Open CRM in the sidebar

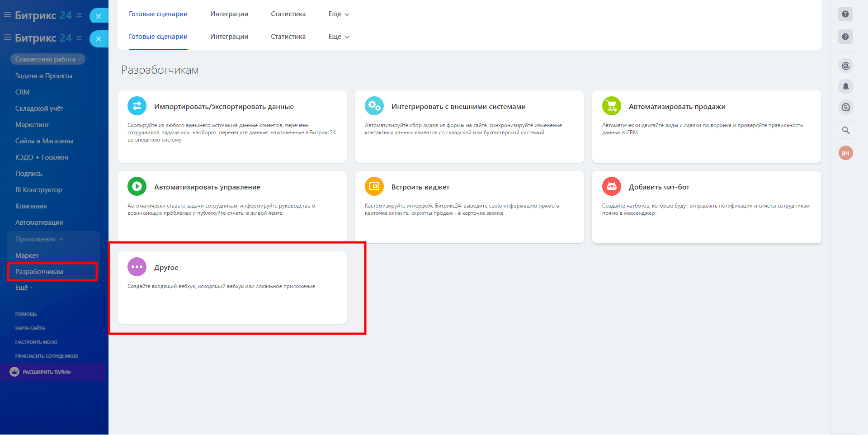[x=23, y=92]
